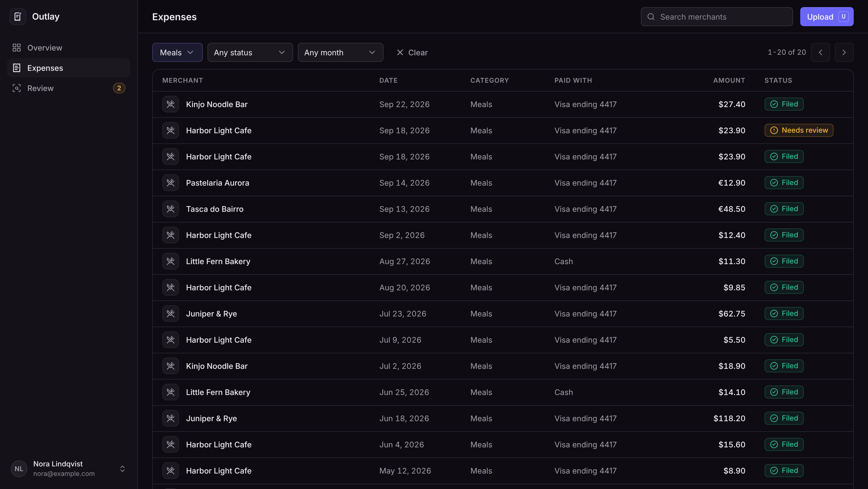This screenshot has height=489, width=868.
Task: Click the Upload button
Action: (x=827, y=17)
